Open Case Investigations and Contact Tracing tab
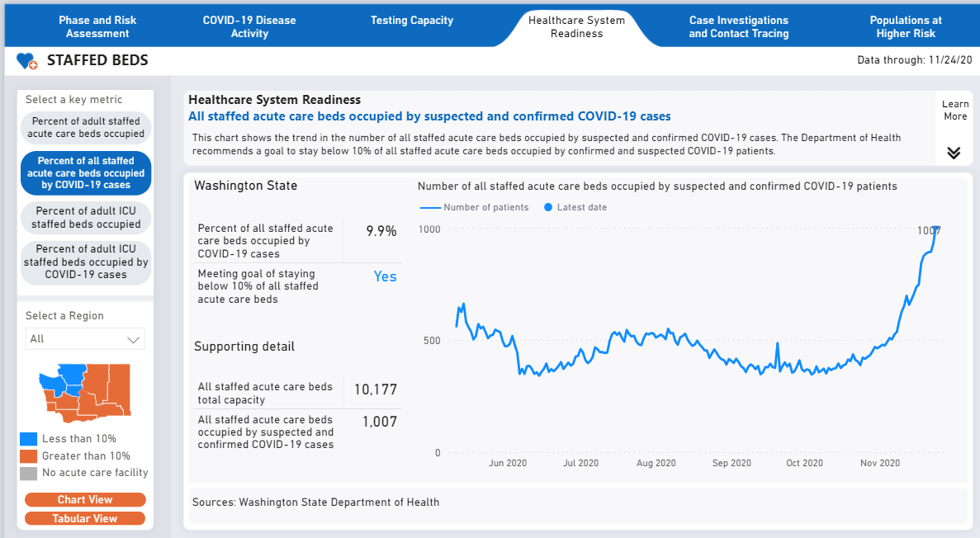Viewport: 980px width, 538px height. point(738,27)
